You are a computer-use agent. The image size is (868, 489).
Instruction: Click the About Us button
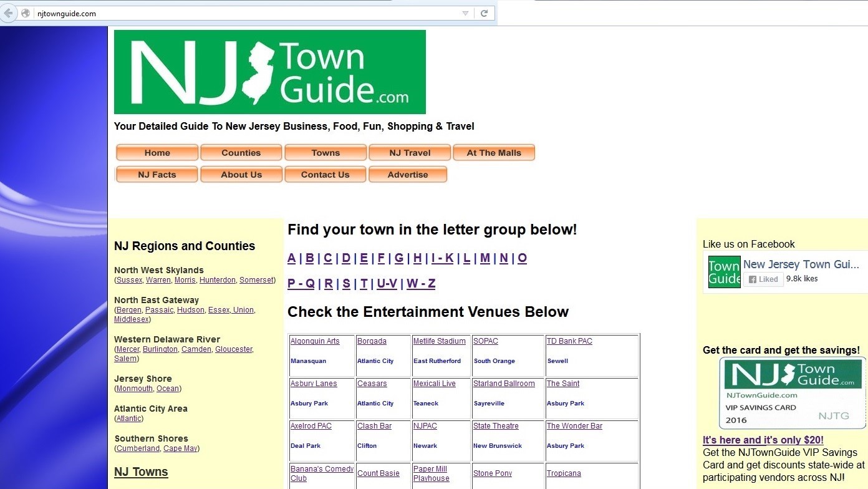click(x=241, y=175)
